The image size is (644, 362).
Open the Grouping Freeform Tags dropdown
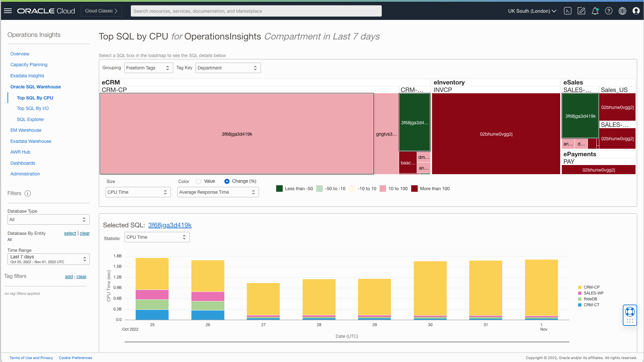[148, 68]
